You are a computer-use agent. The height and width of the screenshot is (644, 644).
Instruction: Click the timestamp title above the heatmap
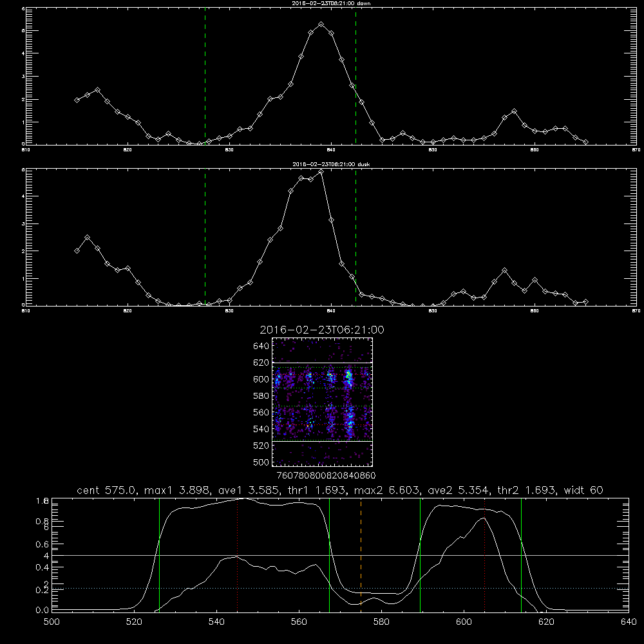pos(322,330)
